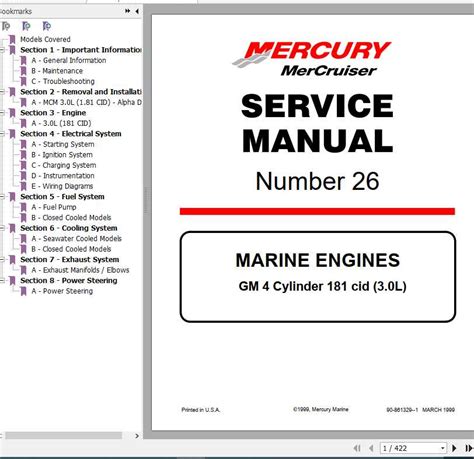Click the 'Printed in U.S.A.' footer text
The width and height of the screenshot is (474, 459).
[x=201, y=410]
